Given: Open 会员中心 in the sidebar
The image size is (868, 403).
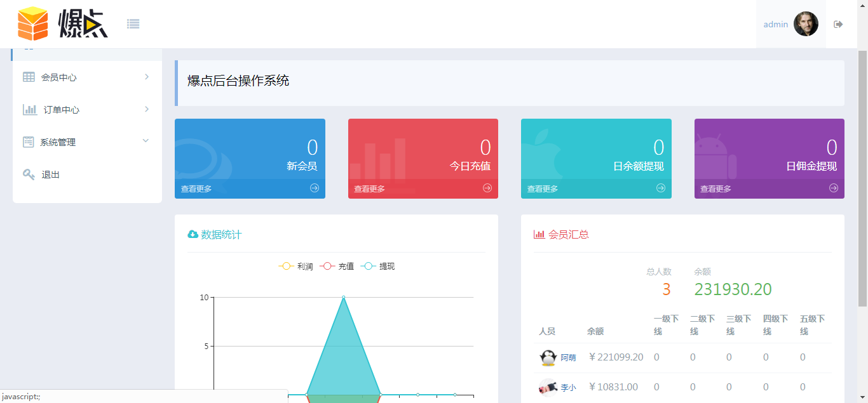Looking at the screenshot, I should pos(59,77).
